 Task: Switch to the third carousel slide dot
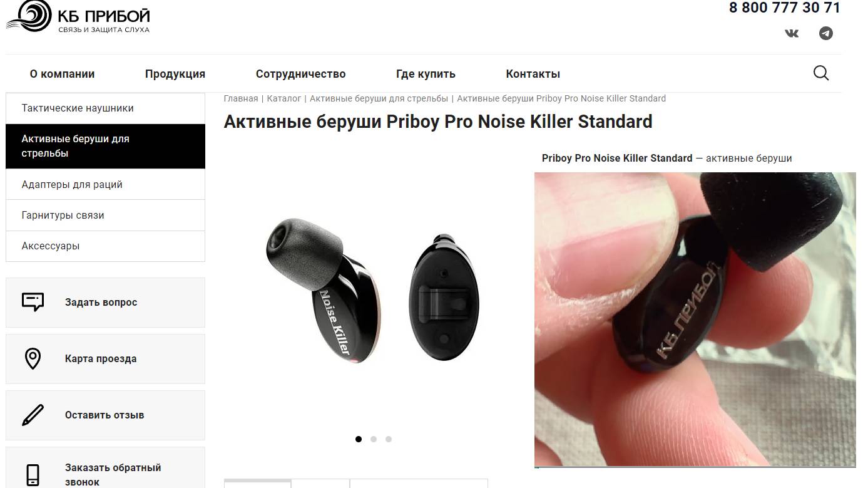pyautogui.click(x=389, y=439)
